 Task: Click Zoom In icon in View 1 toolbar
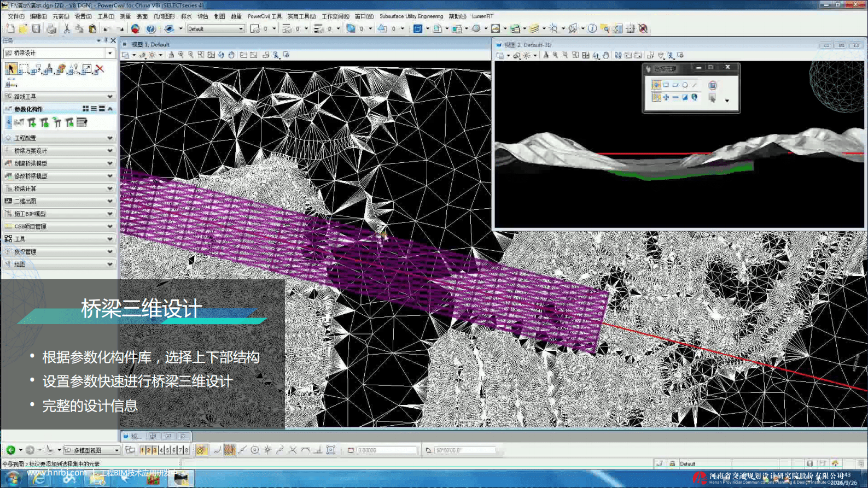pyautogui.click(x=181, y=55)
